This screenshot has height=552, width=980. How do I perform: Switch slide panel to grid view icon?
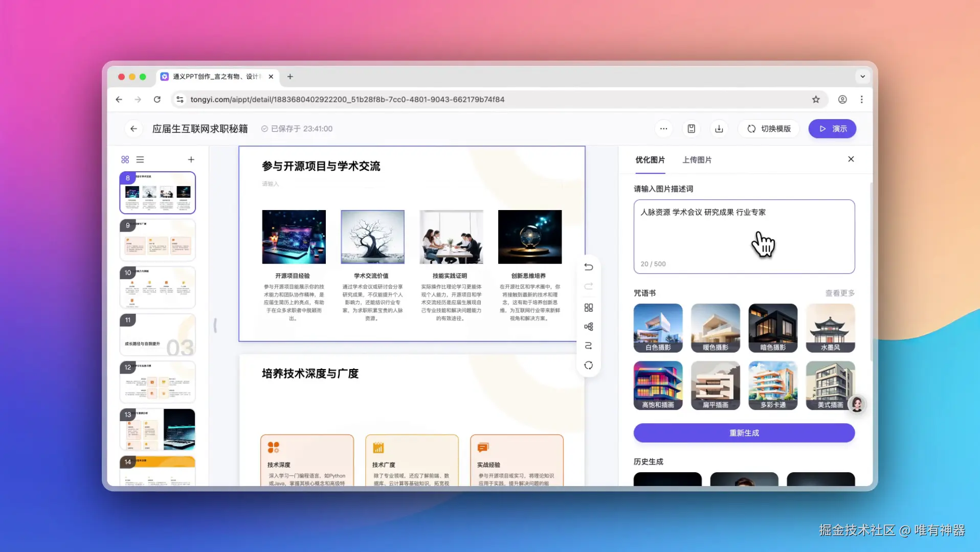tap(125, 159)
